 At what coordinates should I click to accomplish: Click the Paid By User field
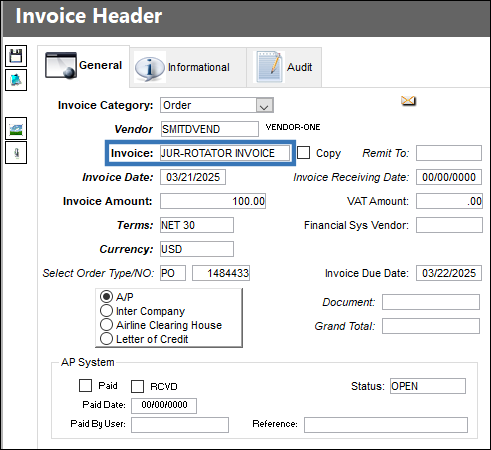(x=180, y=425)
